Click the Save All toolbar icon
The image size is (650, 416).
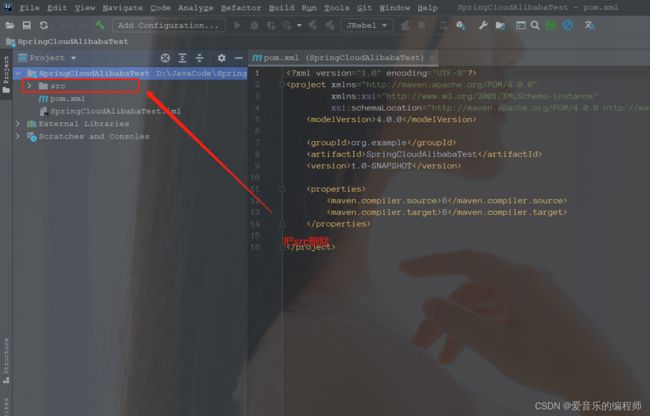click(27, 25)
